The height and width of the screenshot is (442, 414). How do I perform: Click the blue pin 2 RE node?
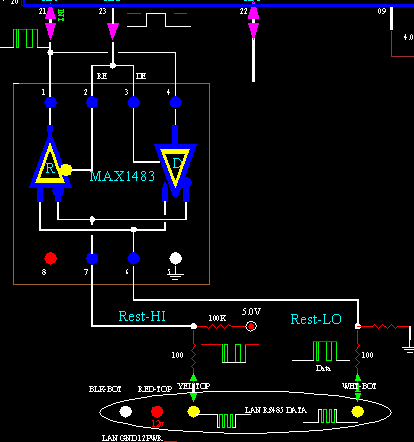[92, 102]
